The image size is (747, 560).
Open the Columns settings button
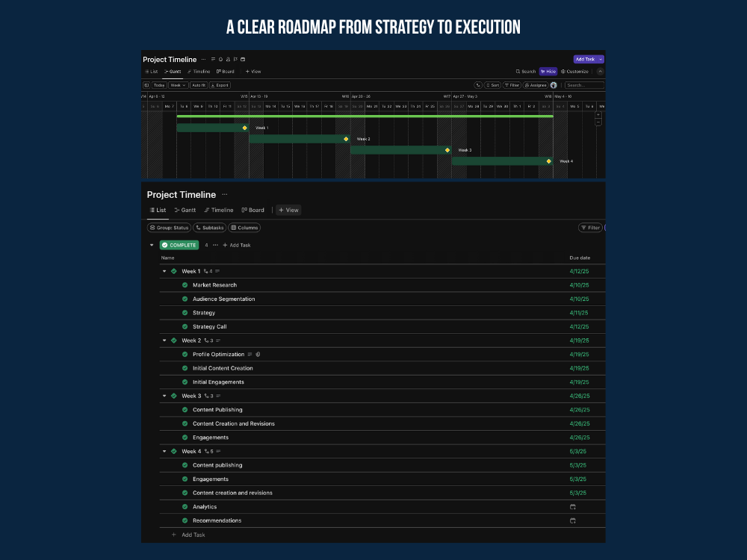[x=244, y=228]
